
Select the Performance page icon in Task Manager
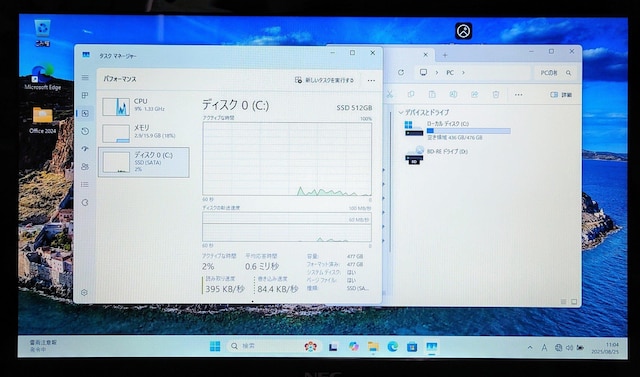point(85,113)
